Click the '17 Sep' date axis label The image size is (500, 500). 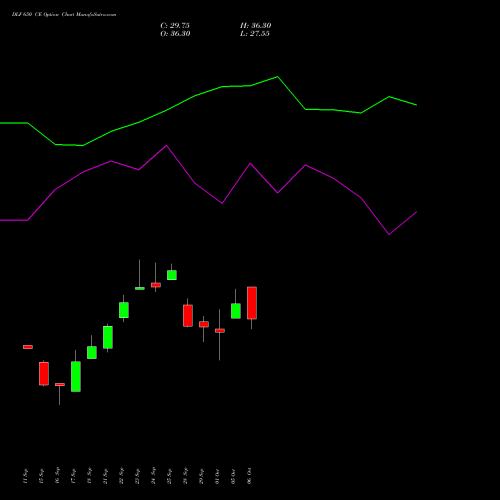tap(73, 476)
